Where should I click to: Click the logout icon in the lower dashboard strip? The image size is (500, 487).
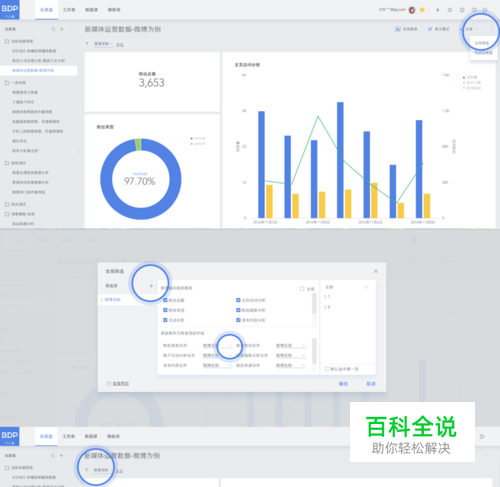[482, 437]
